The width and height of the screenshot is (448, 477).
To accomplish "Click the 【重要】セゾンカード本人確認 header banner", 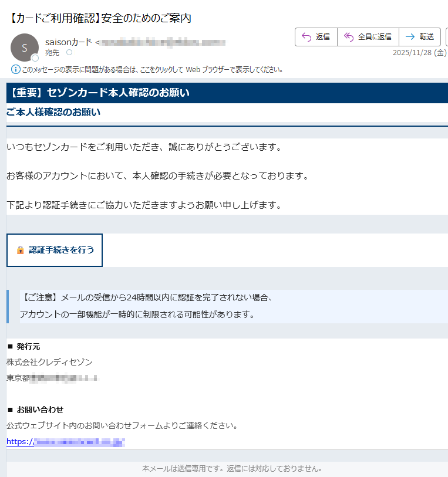I will (99, 93).
